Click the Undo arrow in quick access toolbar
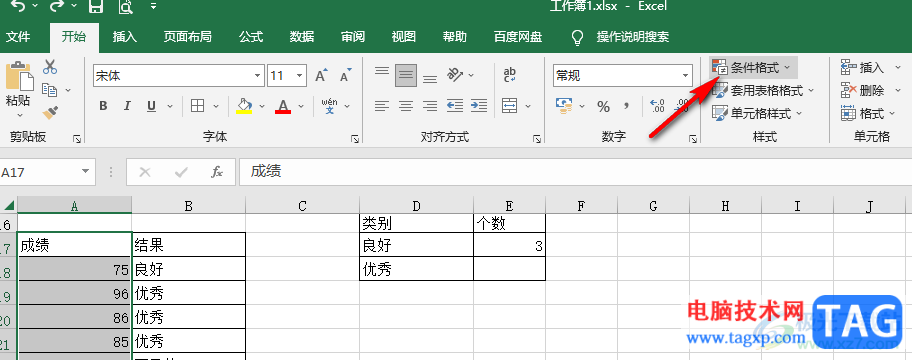The image size is (912, 360). coord(18,6)
